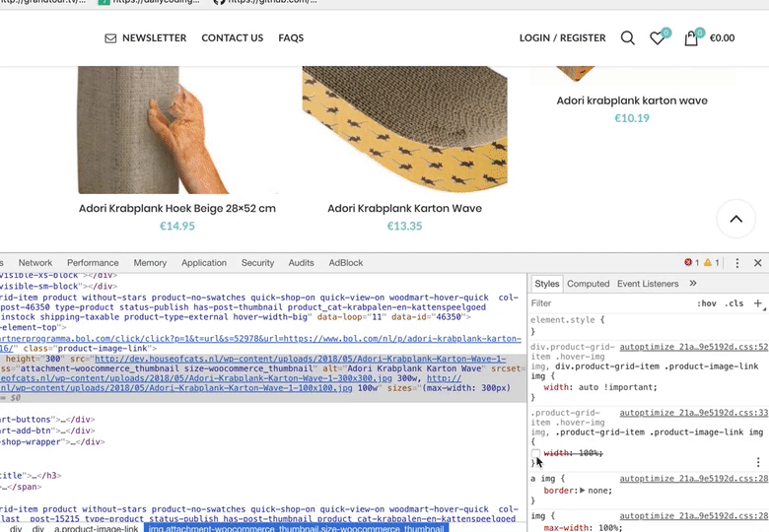
Task: Click the DevTools yellow warning count icon
Action: click(x=708, y=263)
